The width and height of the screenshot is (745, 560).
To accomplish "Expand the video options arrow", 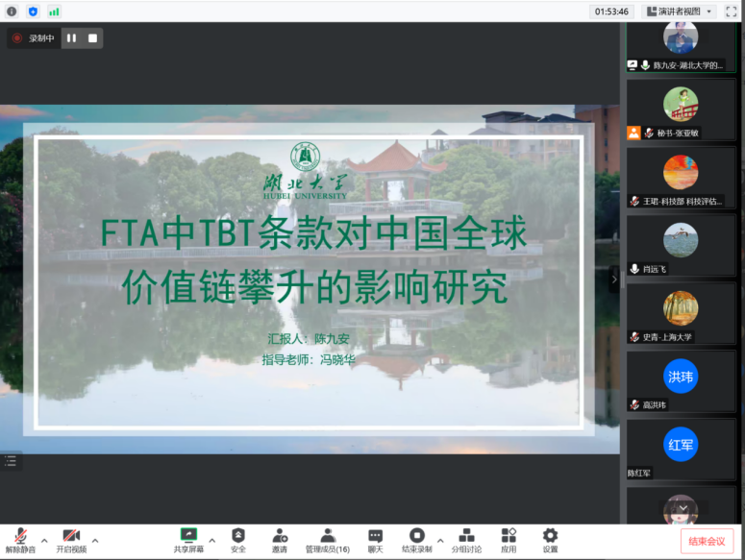I will [95, 541].
